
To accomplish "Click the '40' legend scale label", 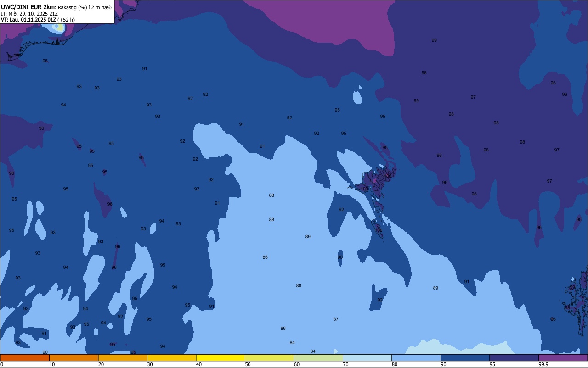I will (x=199, y=364).
